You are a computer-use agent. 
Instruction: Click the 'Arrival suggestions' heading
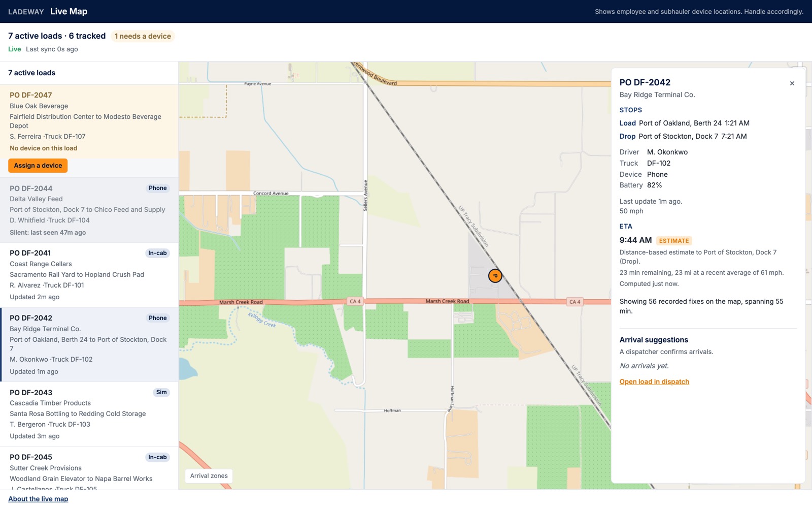click(x=654, y=340)
